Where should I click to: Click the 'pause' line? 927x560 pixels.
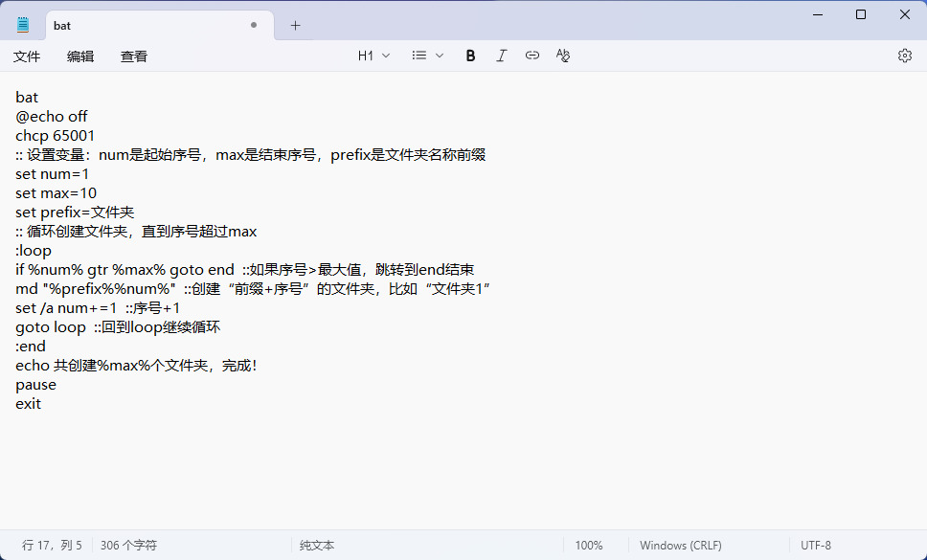point(36,385)
